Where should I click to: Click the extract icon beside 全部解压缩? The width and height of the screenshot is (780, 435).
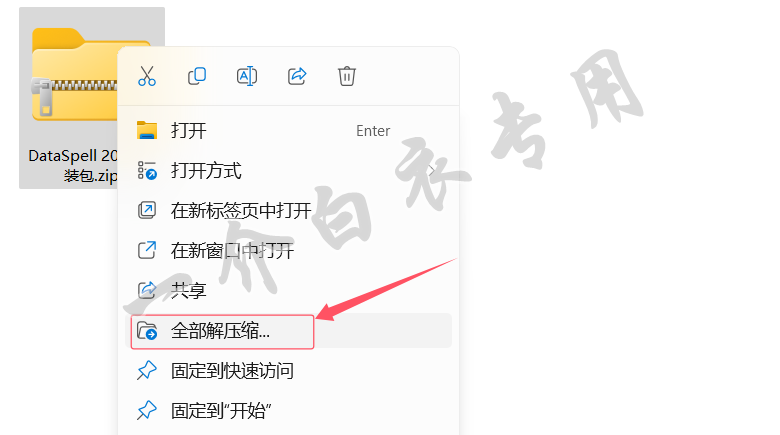(x=147, y=330)
